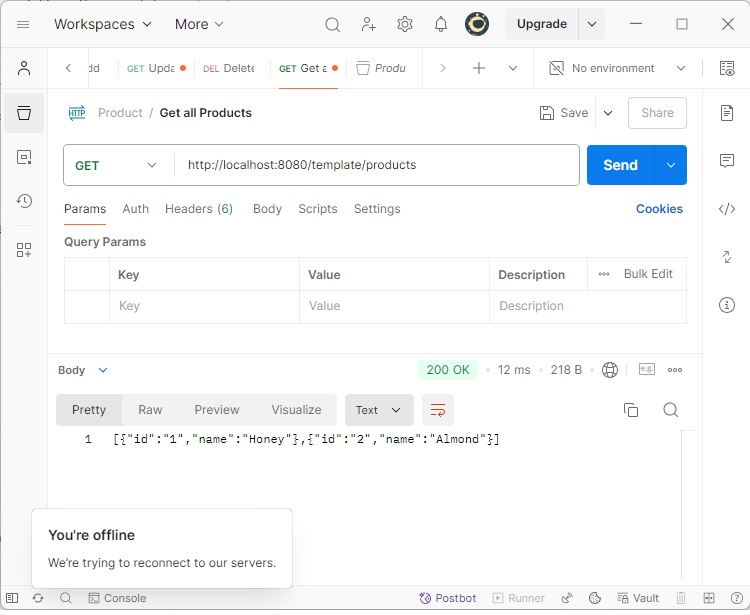The width and height of the screenshot is (750, 615).
Task: Expand the Send options arrow
Action: point(670,165)
